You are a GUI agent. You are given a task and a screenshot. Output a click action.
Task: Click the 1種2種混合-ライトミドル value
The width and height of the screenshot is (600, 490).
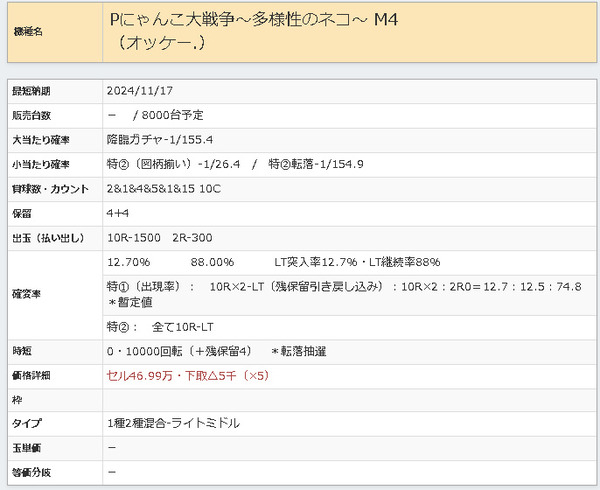click(x=173, y=423)
